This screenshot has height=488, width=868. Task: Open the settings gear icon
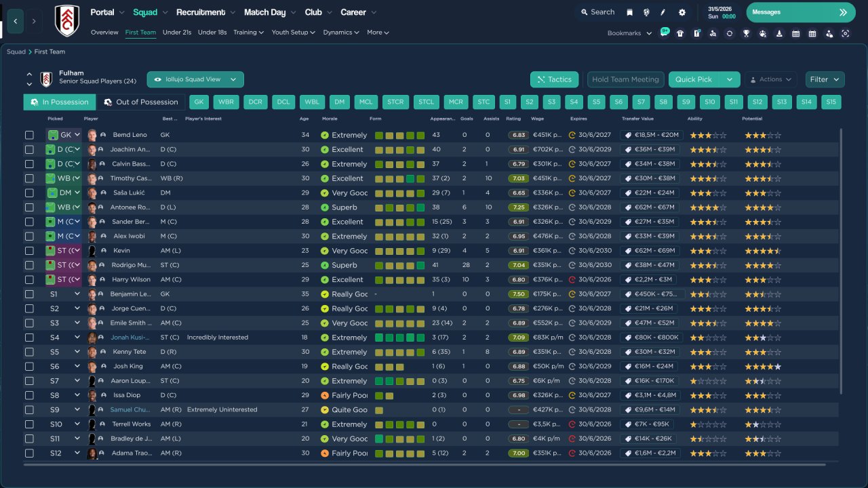point(682,12)
